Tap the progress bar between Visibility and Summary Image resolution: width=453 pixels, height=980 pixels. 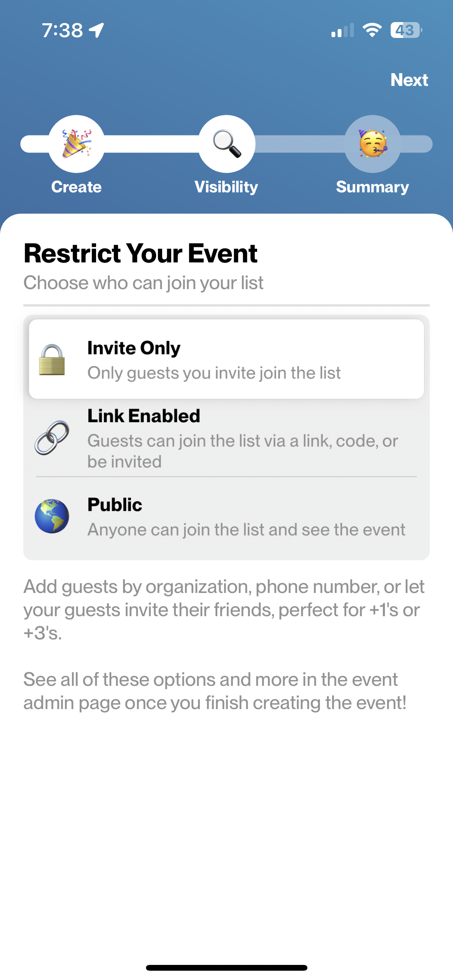pyautogui.click(x=300, y=144)
